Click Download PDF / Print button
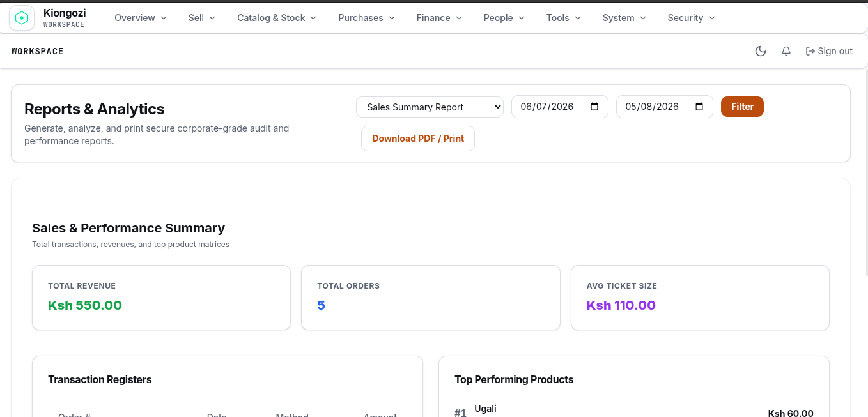This screenshot has height=417, width=868. point(418,139)
